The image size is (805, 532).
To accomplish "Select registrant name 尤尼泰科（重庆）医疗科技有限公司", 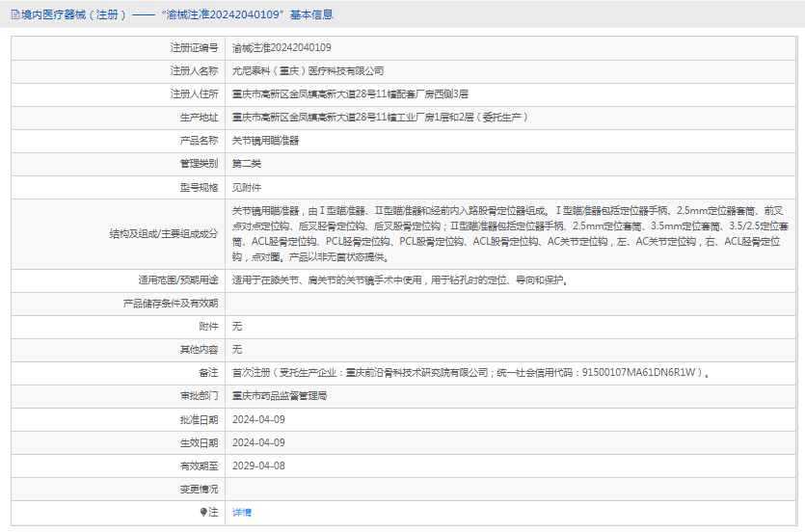I will (x=309, y=71).
